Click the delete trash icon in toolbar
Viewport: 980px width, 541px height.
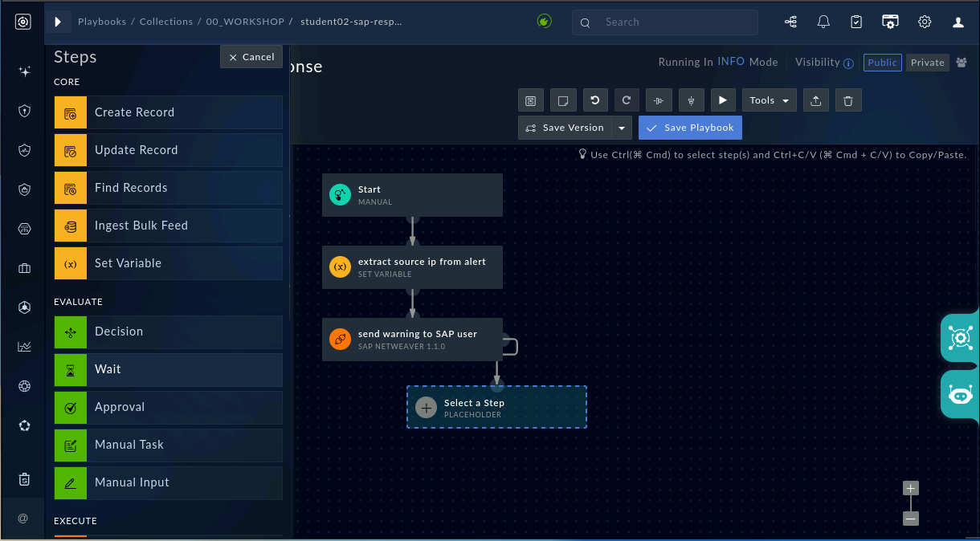pyautogui.click(x=848, y=100)
